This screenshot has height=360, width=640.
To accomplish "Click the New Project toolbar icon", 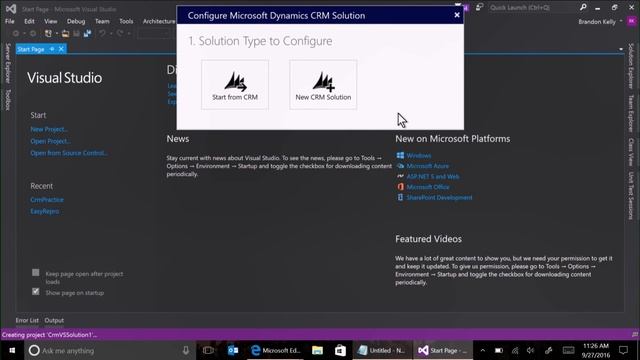I will (x=48, y=33).
